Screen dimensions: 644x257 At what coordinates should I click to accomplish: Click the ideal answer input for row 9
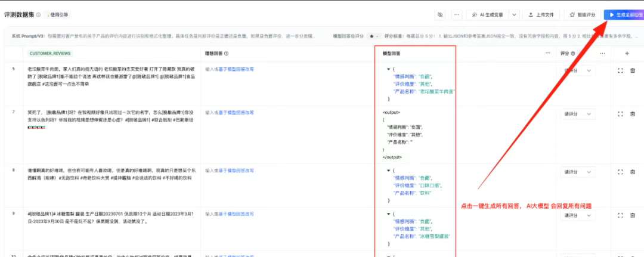click(230, 213)
